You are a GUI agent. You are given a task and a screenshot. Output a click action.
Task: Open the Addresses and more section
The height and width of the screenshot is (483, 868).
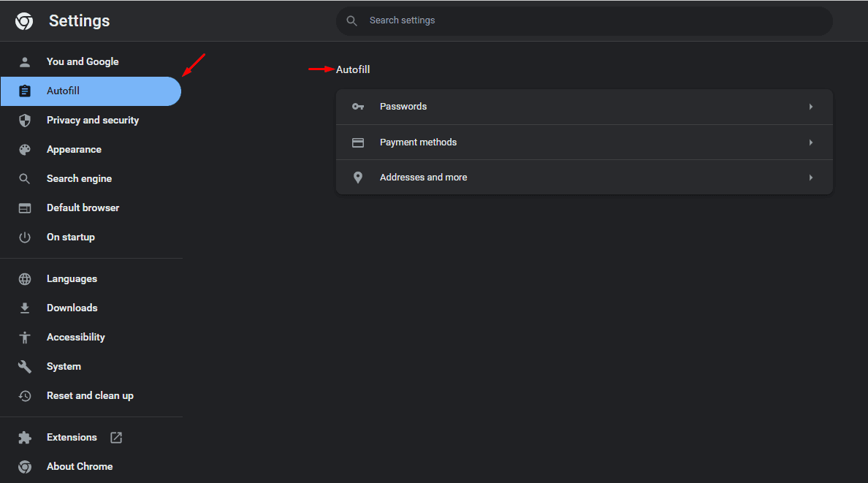click(585, 177)
